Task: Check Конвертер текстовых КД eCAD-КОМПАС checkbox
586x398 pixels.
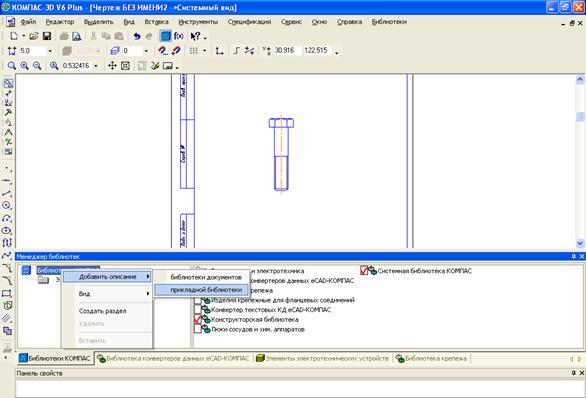Action: tap(198, 310)
